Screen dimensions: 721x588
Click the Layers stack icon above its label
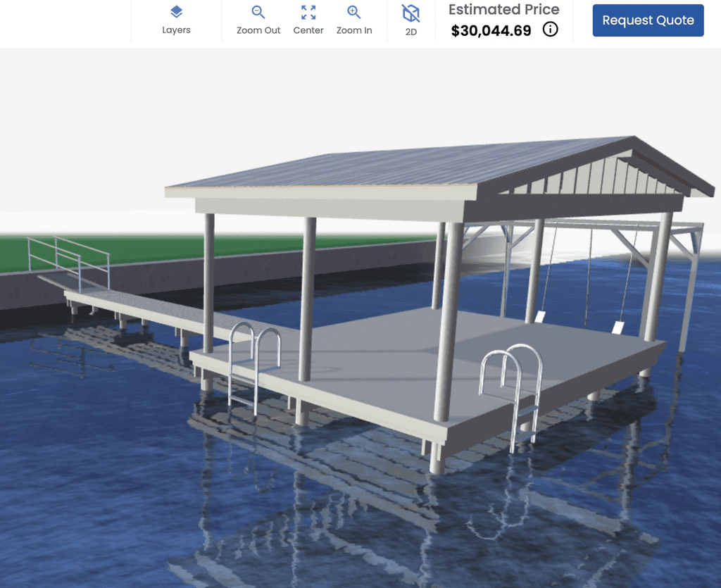point(175,11)
